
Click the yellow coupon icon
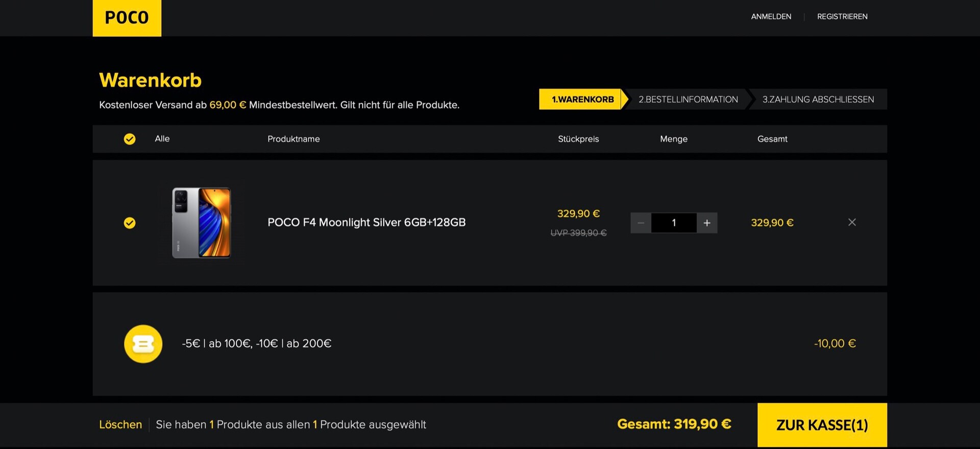[143, 344]
